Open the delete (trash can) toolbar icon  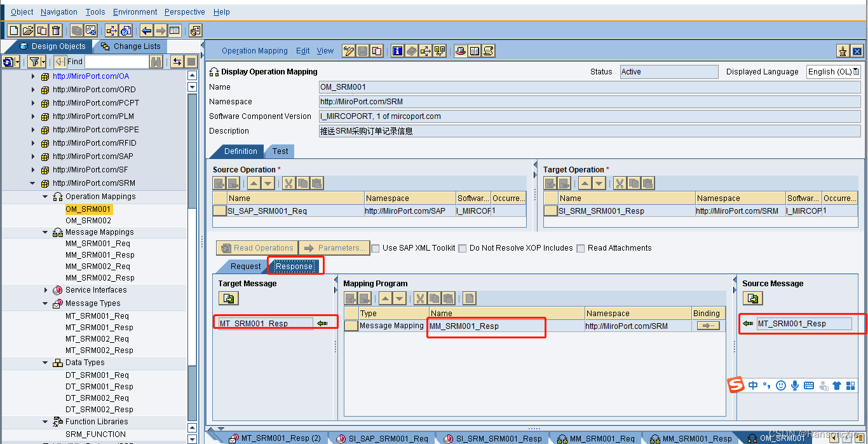(x=55, y=30)
